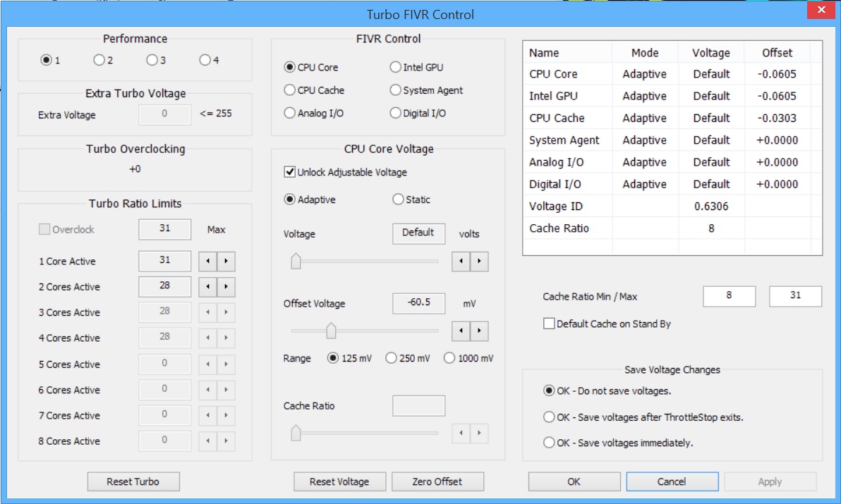Click the Reset Turbo button

[133, 481]
